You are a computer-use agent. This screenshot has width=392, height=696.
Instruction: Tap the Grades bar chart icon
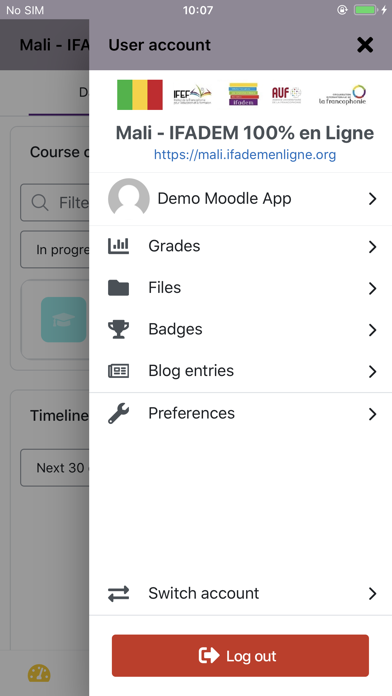click(119, 246)
